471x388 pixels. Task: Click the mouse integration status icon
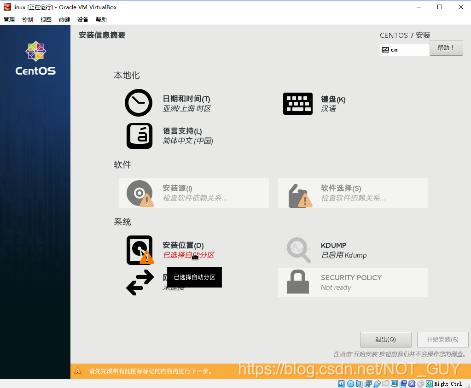click(x=421, y=384)
